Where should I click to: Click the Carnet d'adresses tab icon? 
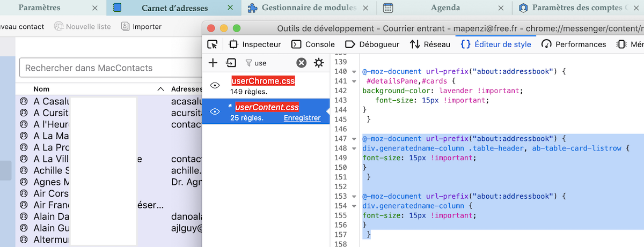click(118, 8)
